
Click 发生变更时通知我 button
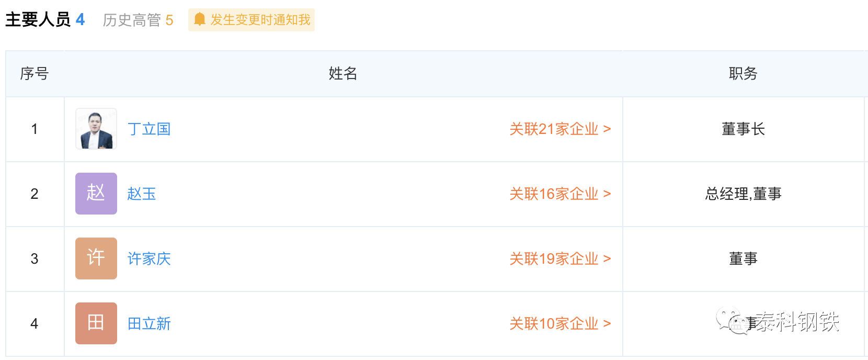point(252,20)
